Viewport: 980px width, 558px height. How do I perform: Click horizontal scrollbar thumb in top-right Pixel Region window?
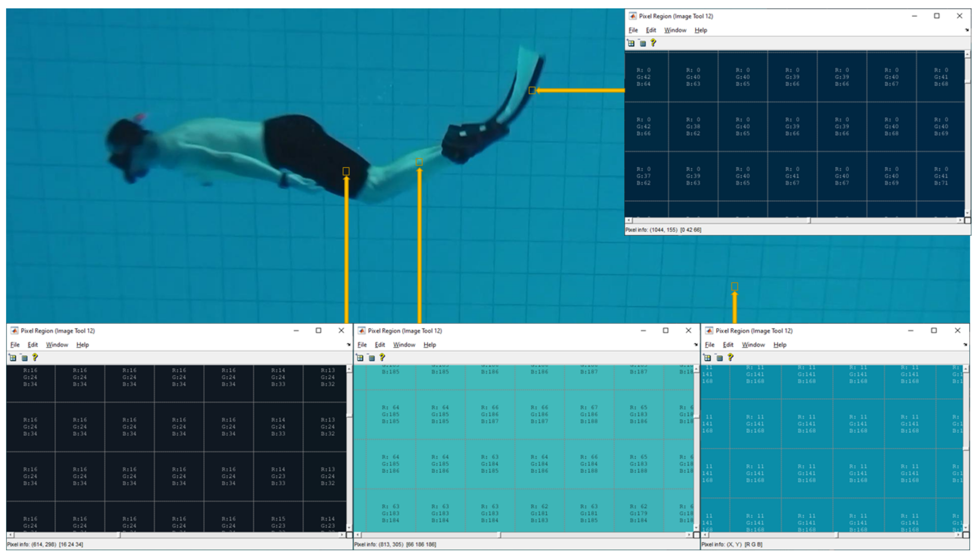[721, 220]
